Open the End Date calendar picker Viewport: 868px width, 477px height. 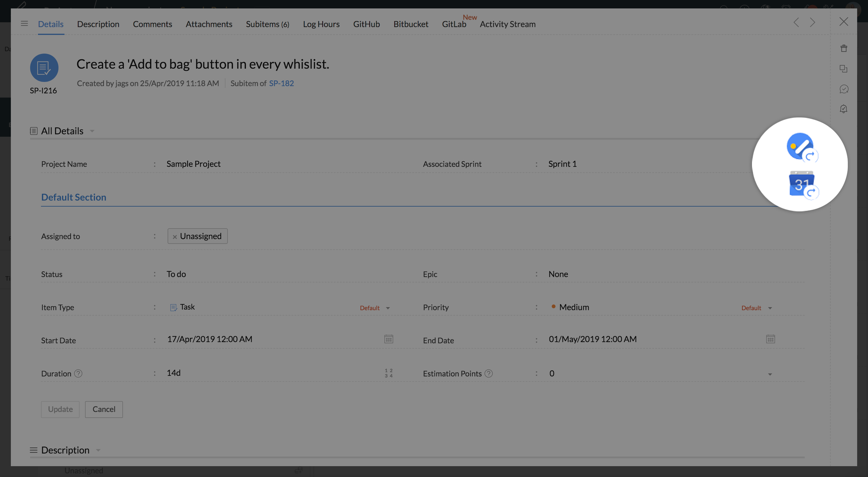pyautogui.click(x=770, y=339)
